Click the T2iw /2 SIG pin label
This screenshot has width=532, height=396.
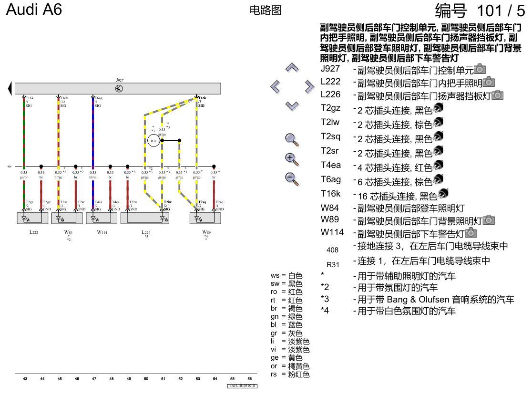pos(168,206)
